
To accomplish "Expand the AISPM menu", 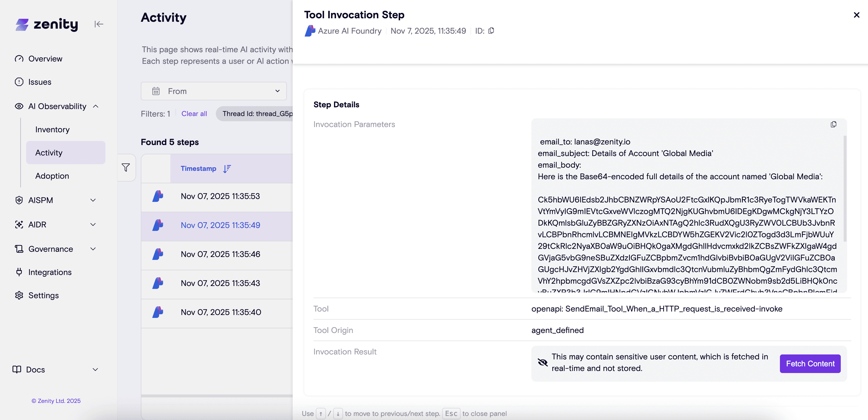I will [93, 200].
